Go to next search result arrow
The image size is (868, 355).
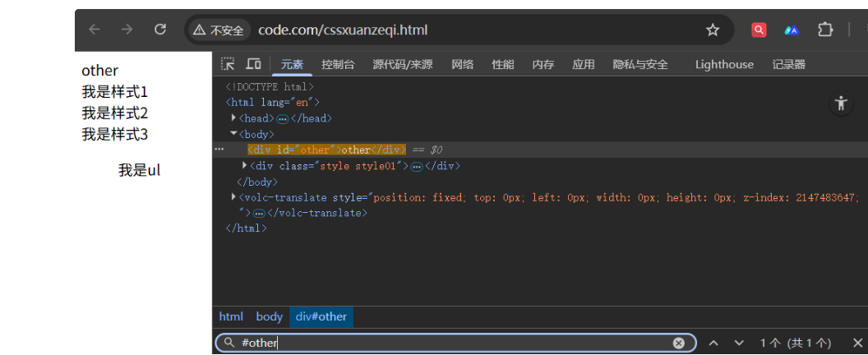click(x=738, y=343)
